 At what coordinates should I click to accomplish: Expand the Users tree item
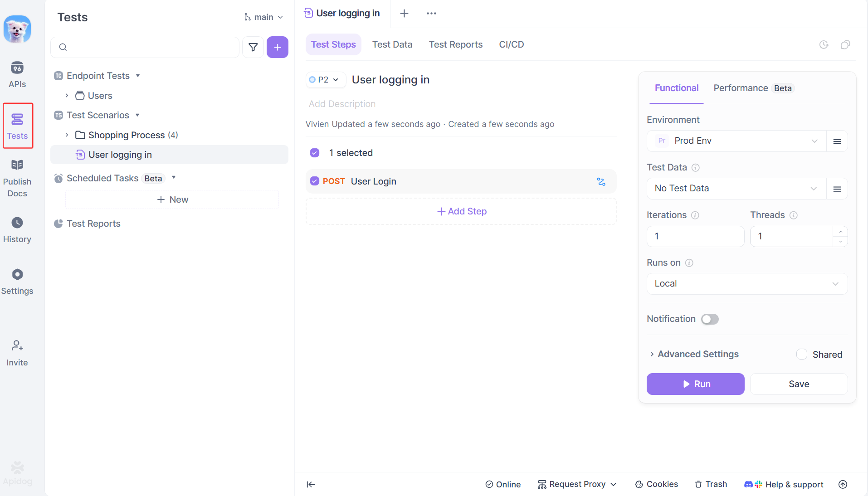pyautogui.click(x=66, y=96)
